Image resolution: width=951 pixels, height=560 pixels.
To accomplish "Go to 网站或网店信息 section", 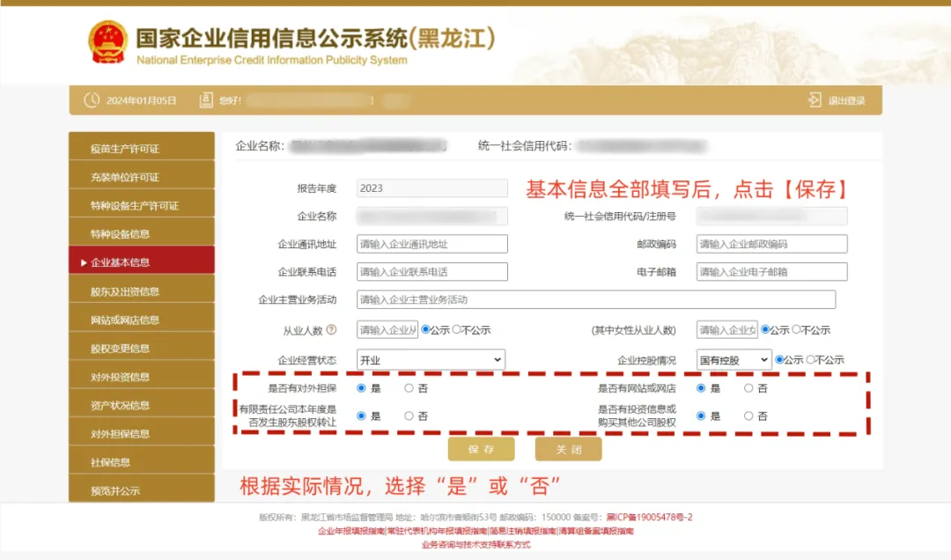I will [x=142, y=320].
